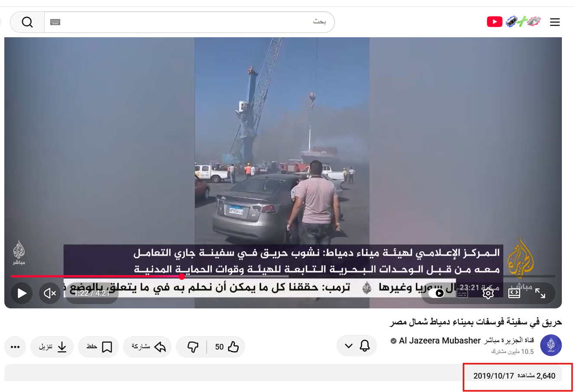Open the three-dot more actions menu
This screenshot has width=574, height=392.
15,347
